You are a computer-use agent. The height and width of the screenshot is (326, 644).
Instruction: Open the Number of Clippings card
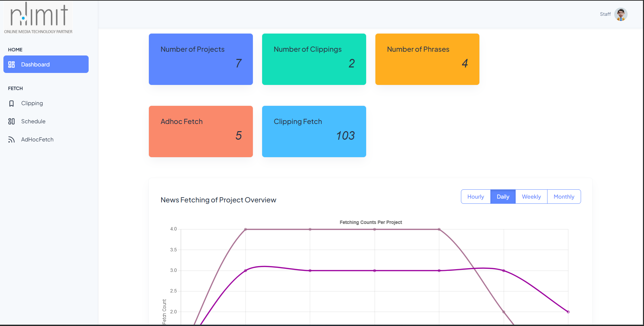(314, 59)
